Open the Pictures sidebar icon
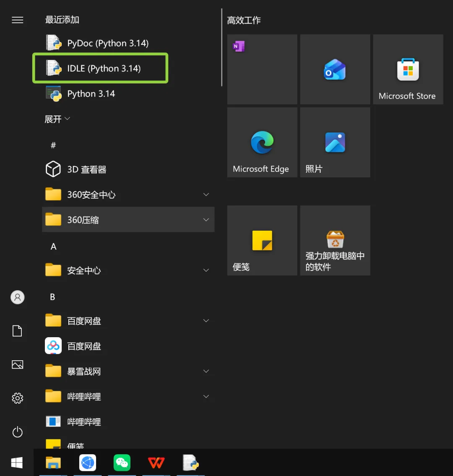 point(17,364)
